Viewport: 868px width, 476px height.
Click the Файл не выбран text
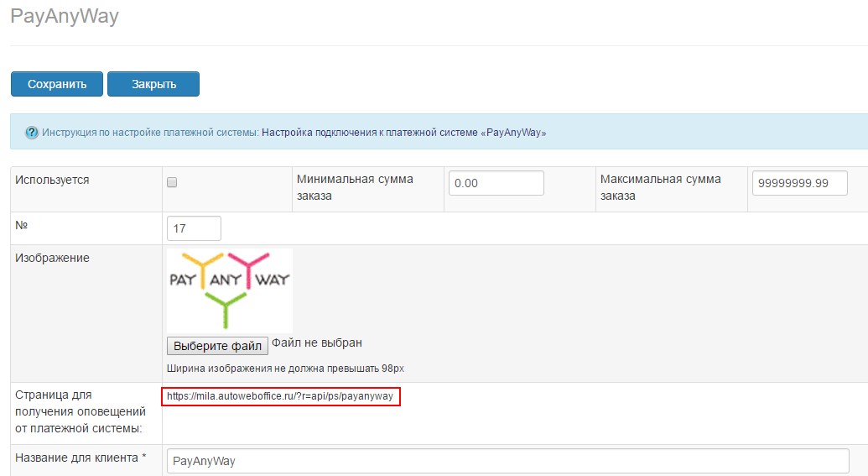317,343
